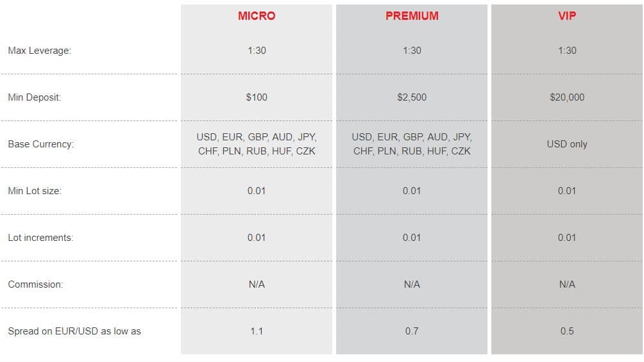Select the Base Currency row label
644x362 pixels.
coord(40,144)
